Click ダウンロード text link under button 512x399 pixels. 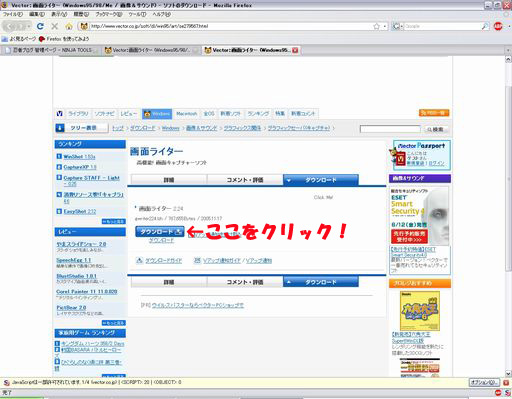tap(161, 240)
